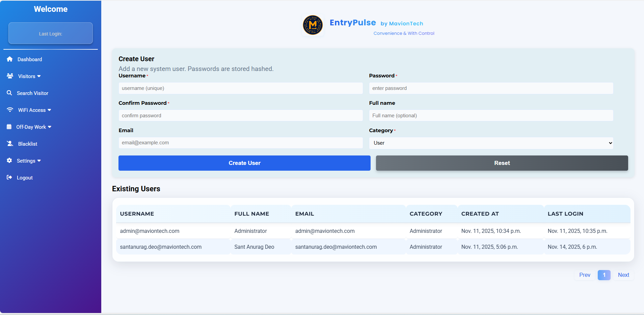Expand the Visitors submenu arrow

tap(39, 76)
